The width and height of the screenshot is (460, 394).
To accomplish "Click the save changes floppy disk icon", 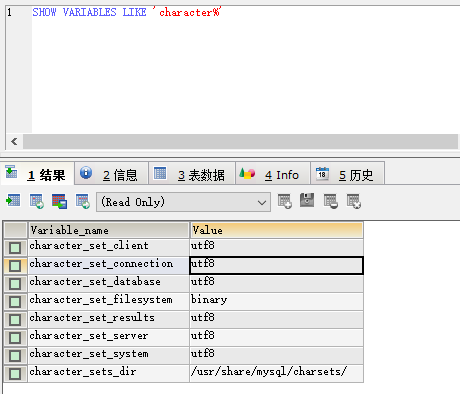I will [307, 200].
